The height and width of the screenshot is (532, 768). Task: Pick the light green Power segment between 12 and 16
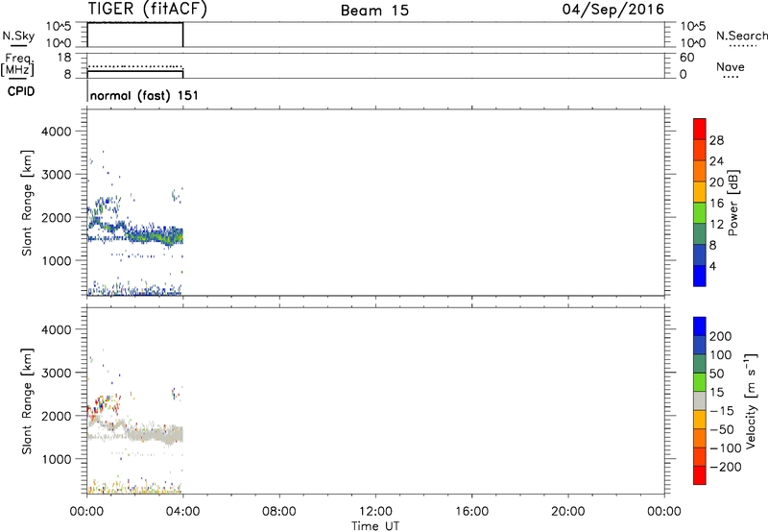coord(700,212)
